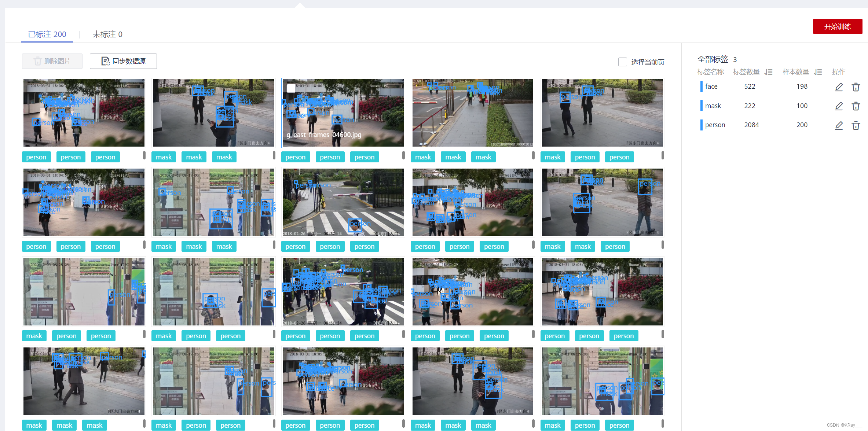
Task: Sort by 标签数量 column icon
Action: (769, 72)
